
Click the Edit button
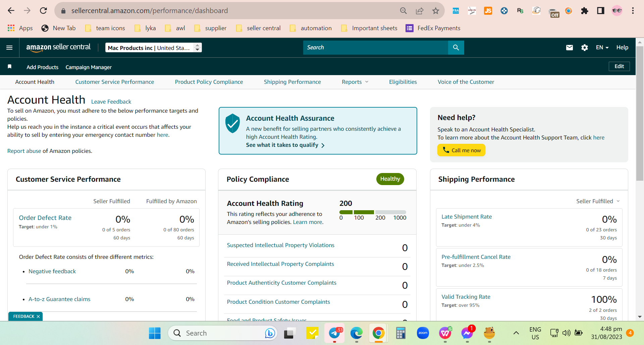(619, 66)
